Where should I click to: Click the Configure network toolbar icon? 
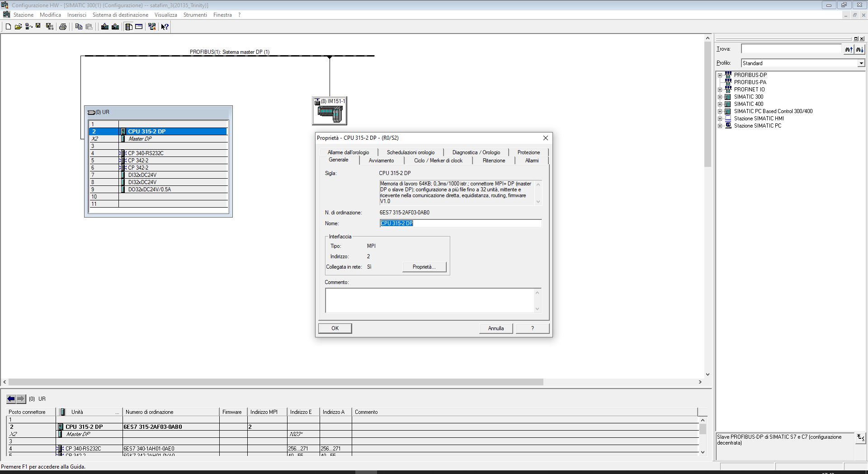click(152, 27)
